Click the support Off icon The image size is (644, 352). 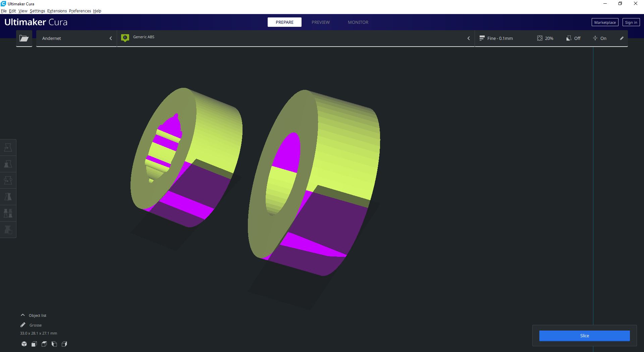[x=569, y=38]
